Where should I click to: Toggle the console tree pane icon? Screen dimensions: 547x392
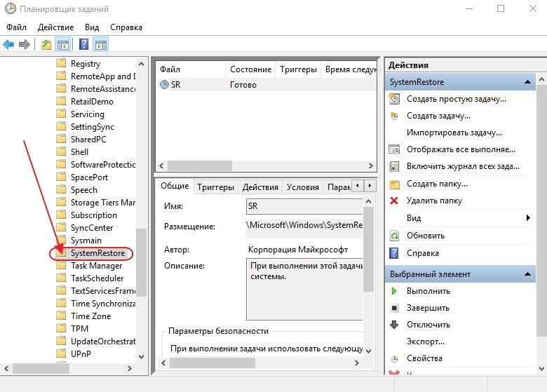[63, 45]
